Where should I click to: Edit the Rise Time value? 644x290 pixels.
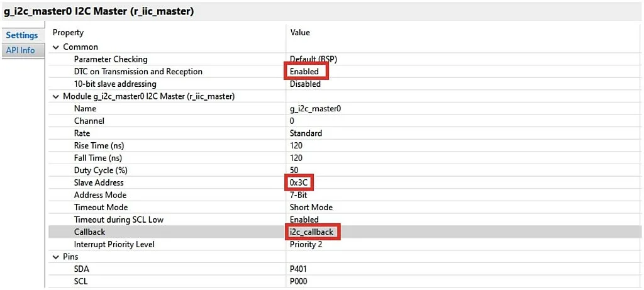[x=296, y=145]
